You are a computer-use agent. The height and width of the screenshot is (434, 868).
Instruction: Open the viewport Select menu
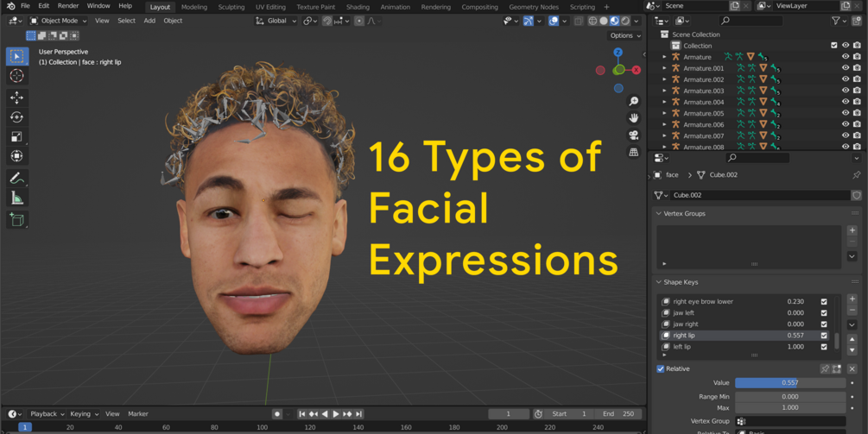126,21
